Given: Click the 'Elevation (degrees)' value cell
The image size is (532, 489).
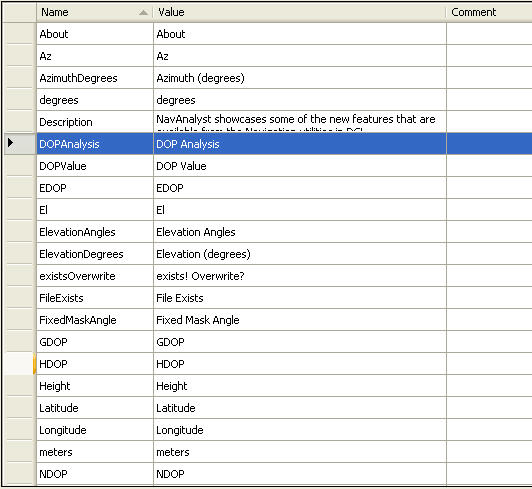Looking at the screenshot, I should click(300, 254).
